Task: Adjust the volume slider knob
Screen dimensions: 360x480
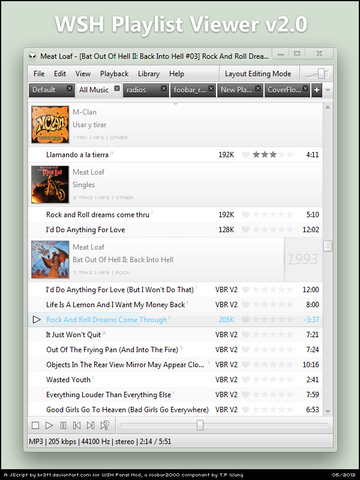Action: pyautogui.click(x=321, y=73)
